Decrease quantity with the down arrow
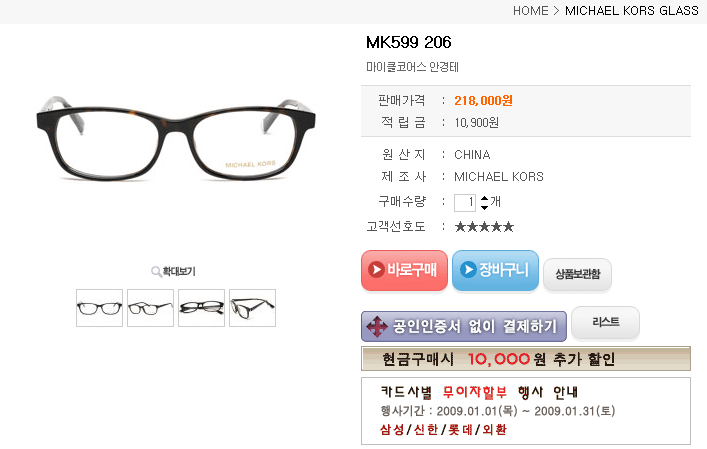Image resolution: width=707 pixels, height=449 pixels. coord(484,207)
